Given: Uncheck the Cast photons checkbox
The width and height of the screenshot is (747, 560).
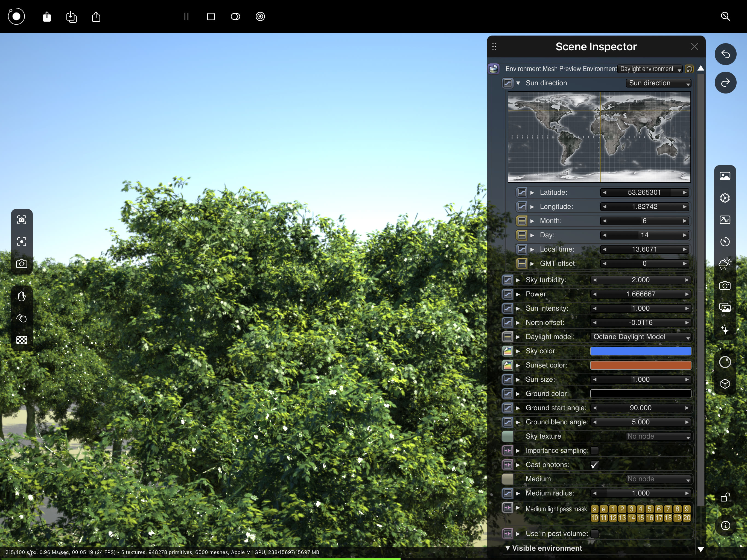Looking at the screenshot, I should [x=594, y=465].
